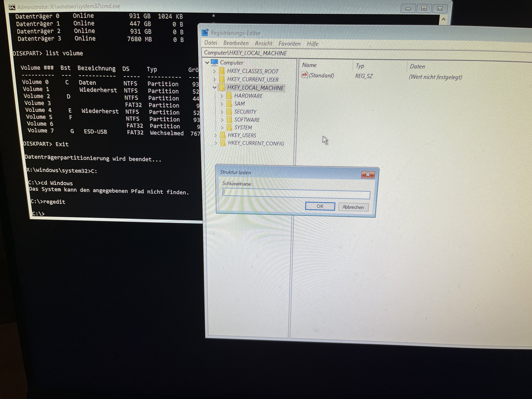This screenshot has width=532, height=399.
Task: Open the Datei menu
Action: point(211,43)
